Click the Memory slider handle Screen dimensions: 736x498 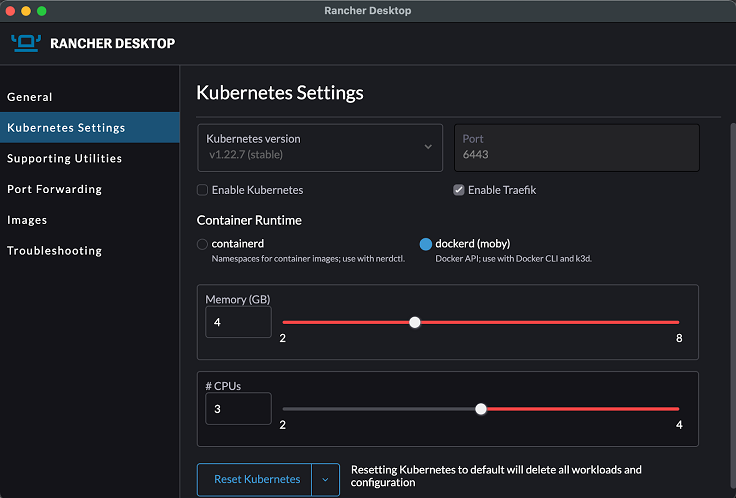tap(415, 322)
